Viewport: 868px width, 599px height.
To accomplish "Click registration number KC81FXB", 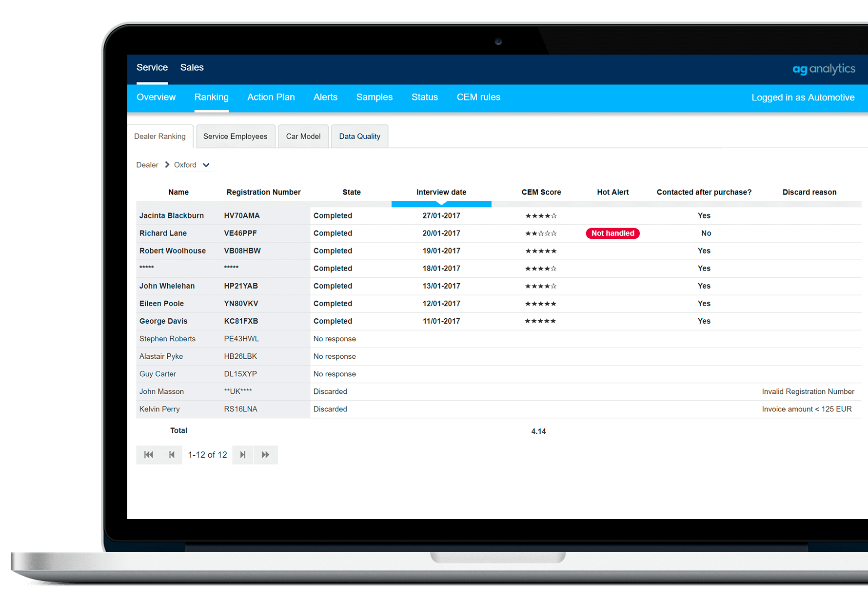I will pos(241,321).
